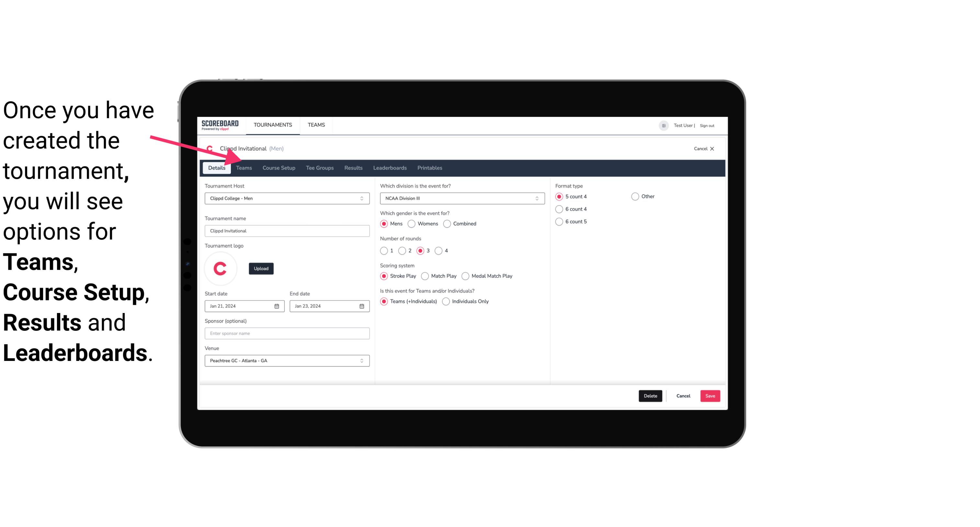Click the Scoreboard powered by Clippd logo
This screenshot has height=527, width=980.
click(x=220, y=125)
